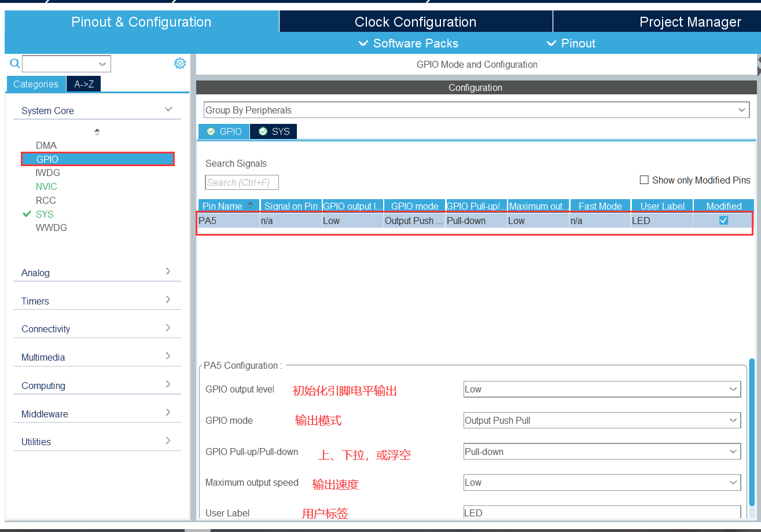Click the Pull-down cell in PA5 row
The image size is (761, 532).
click(x=477, y=221)
